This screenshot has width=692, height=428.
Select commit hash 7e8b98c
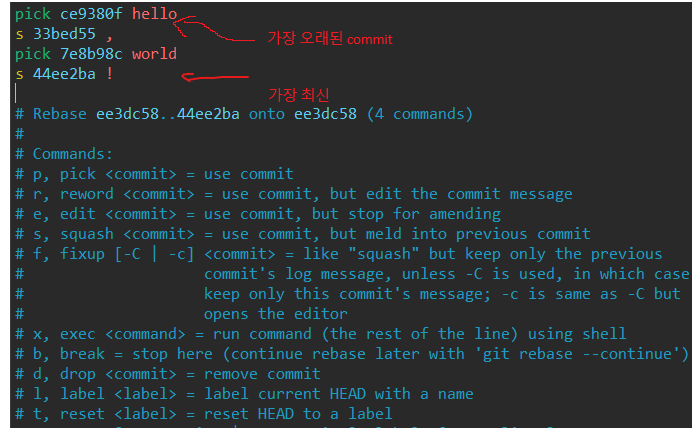point(91,54)
